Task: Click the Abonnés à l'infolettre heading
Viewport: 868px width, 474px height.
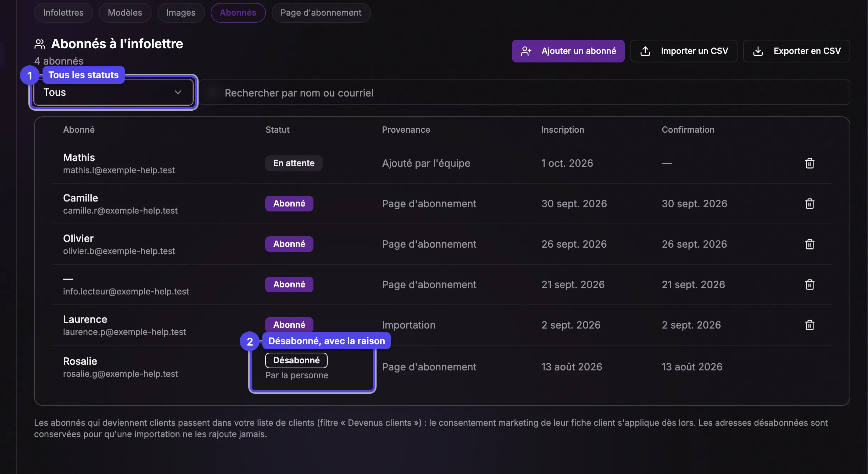Action: [x=117, y=44]
